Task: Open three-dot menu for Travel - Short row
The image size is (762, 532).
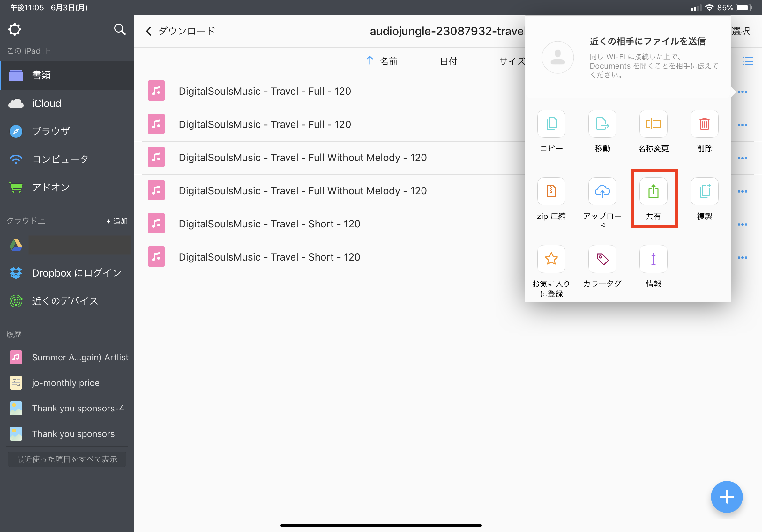Action: coord(742,225)
